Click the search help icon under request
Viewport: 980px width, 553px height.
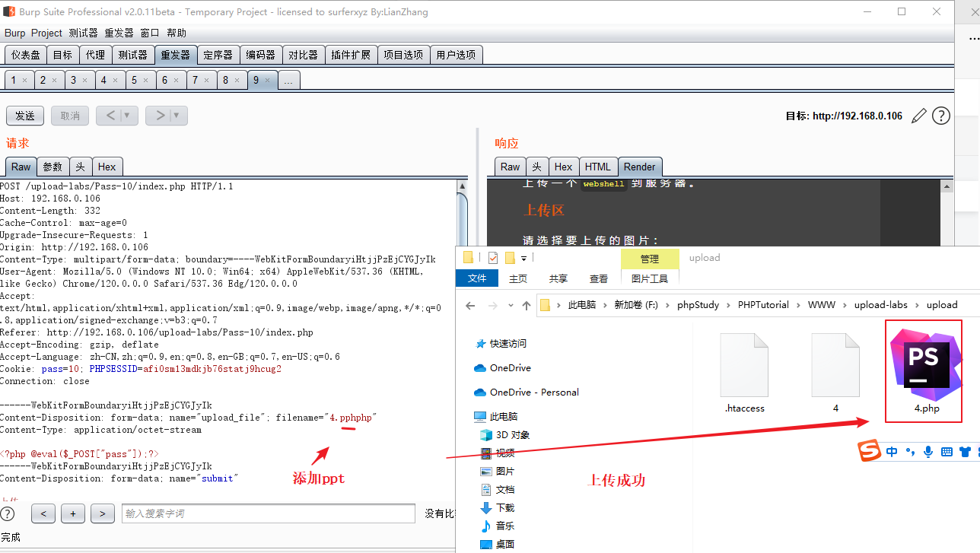(8, 513)
